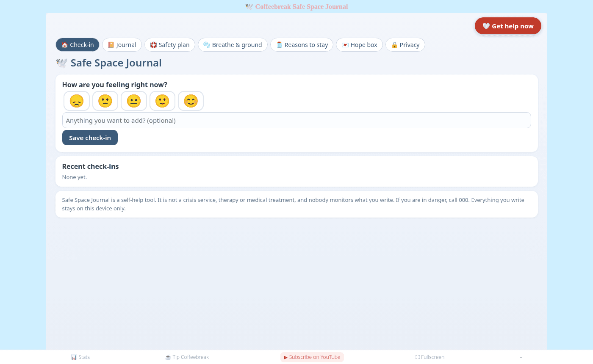Open the Reasons to stay tab

pyautogui.click(x=302, y=45)
